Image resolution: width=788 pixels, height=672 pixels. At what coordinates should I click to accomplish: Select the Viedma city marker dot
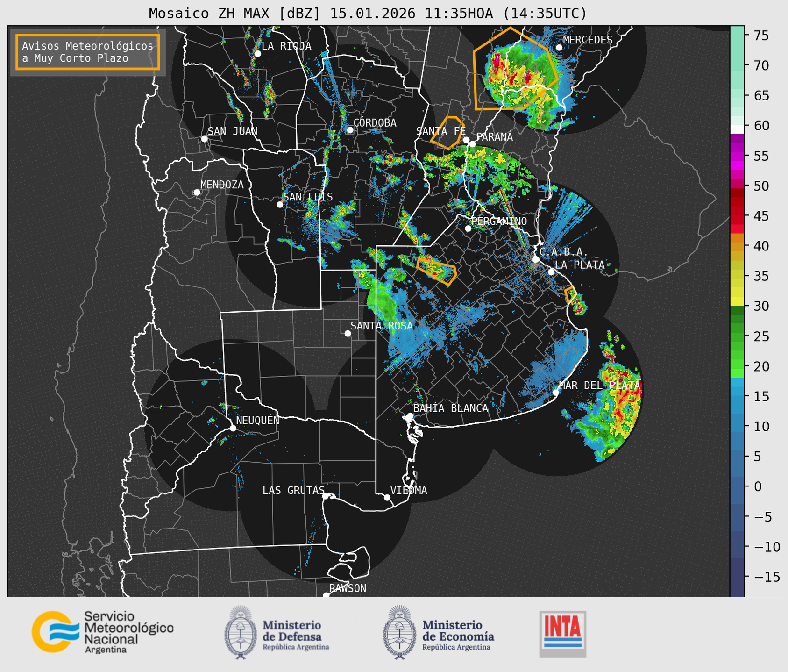(x=387, y=497)
